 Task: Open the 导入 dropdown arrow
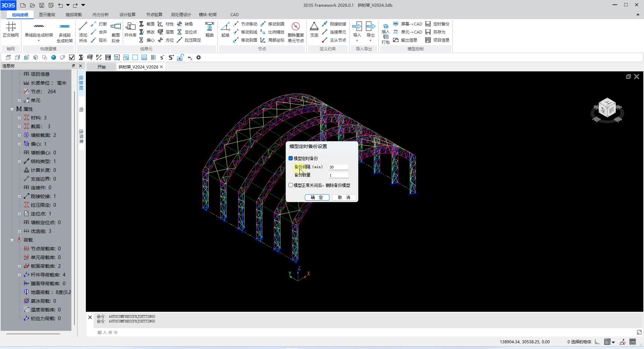[357, 41]
